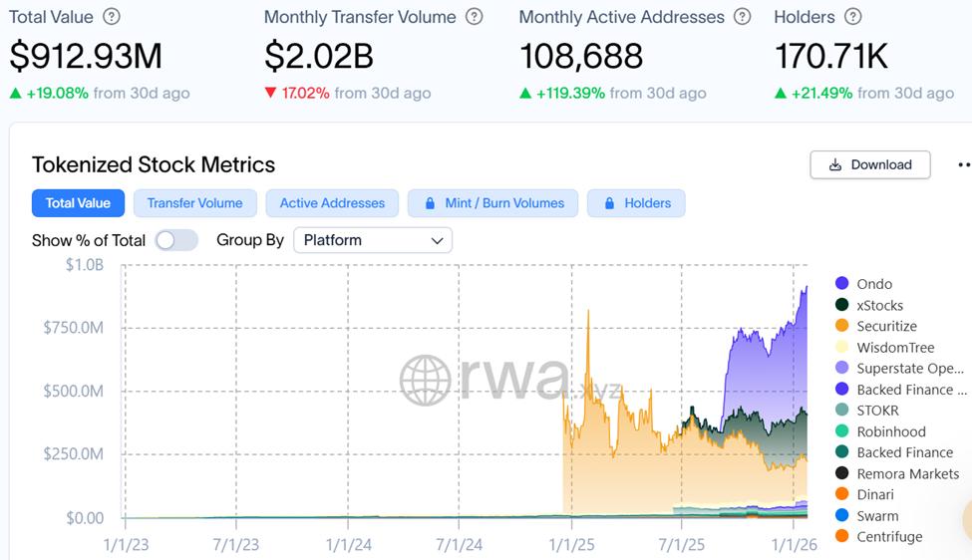The height and width of the screenshot is (560, 972).
Task: Click the info icon next to Holders
Action: point(852,17)
